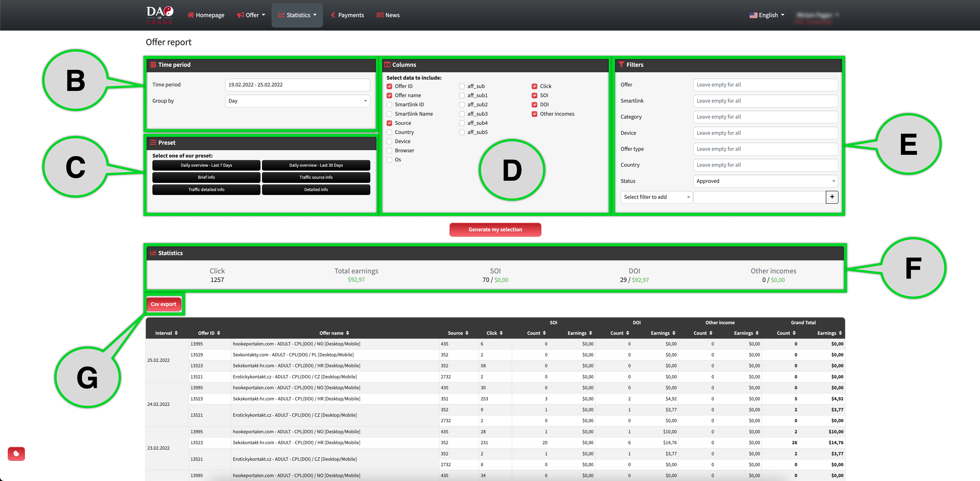980x481 pixels.
Task: Expand the Select filter to add dropdown
Action: 656,197
